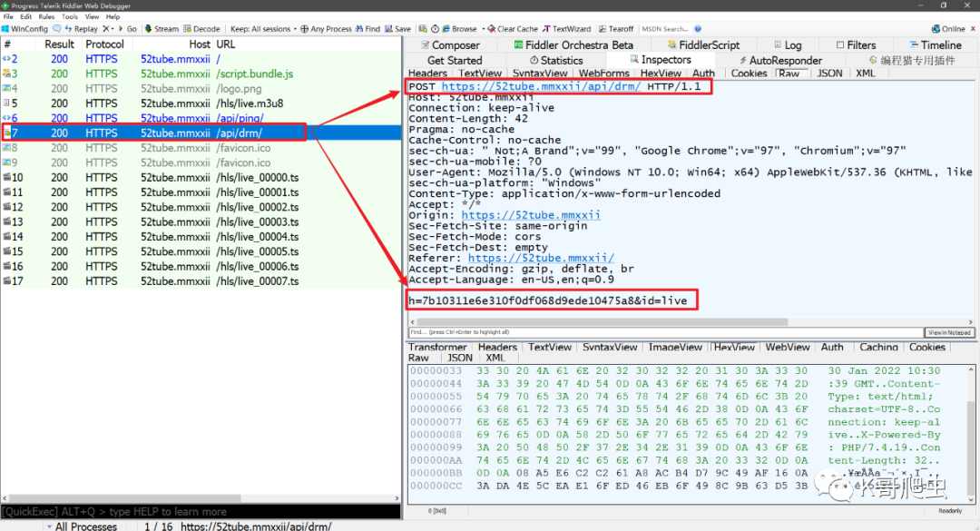Toggle Stream mode in toolbar

coord(161,29)
